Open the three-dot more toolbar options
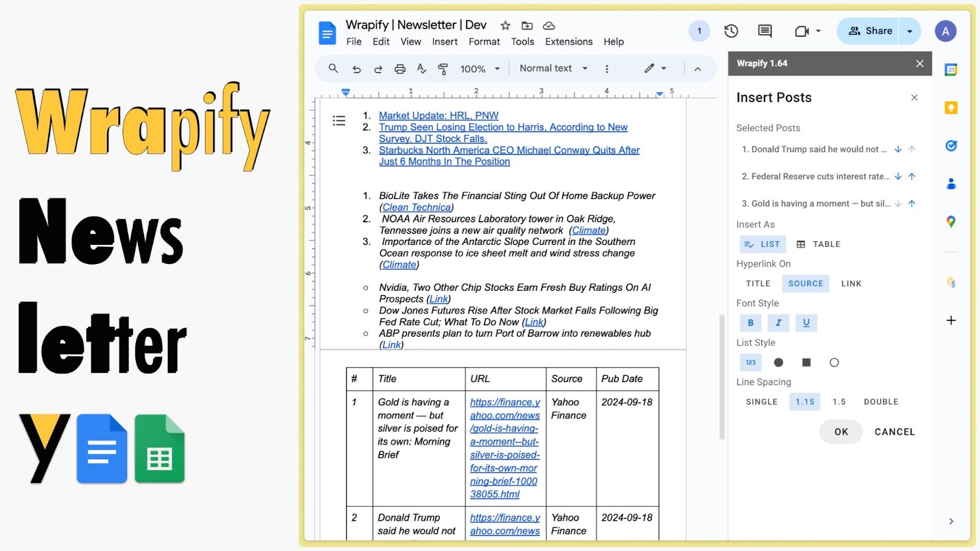 (x=607, y=69)
